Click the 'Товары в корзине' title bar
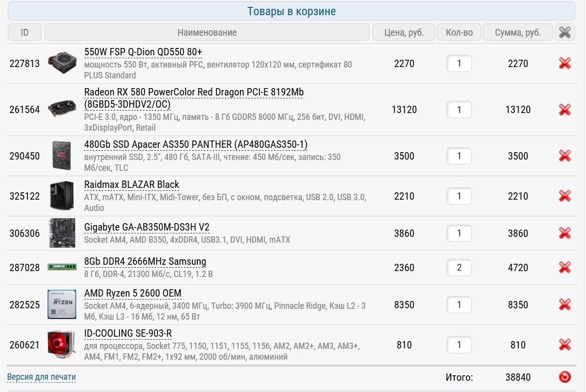The image size is (586, 392). click(291, 11)
